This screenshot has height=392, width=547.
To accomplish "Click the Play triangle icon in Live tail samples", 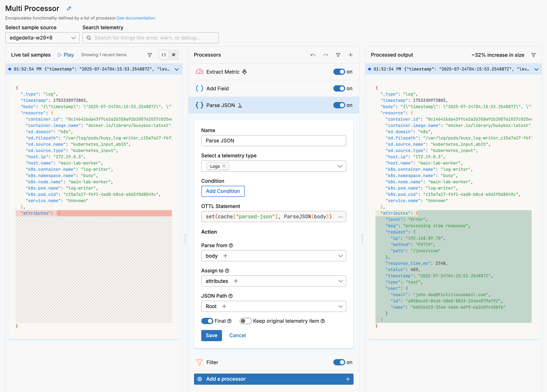I will point(60,55).
